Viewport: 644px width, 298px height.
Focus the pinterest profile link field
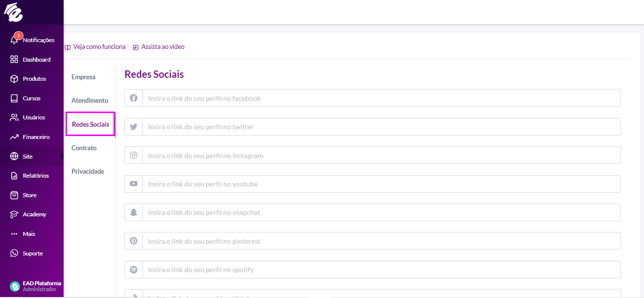(x=382, y=241)
